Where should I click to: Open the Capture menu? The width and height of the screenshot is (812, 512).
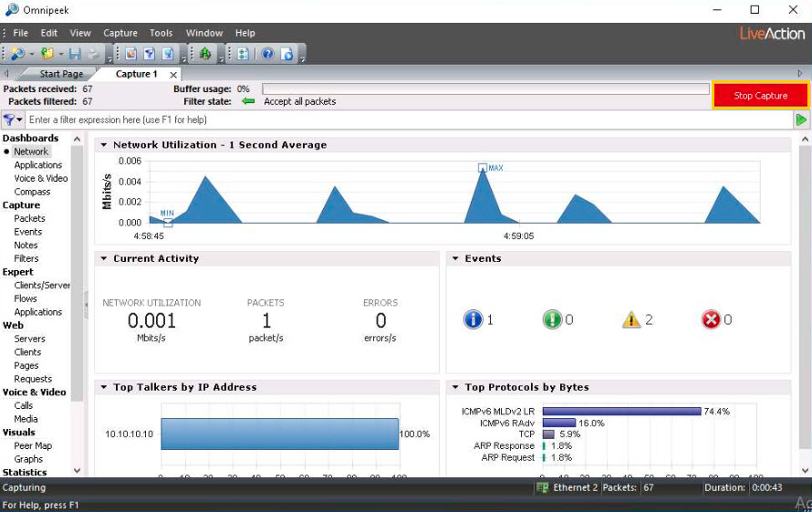coord(120,33)
